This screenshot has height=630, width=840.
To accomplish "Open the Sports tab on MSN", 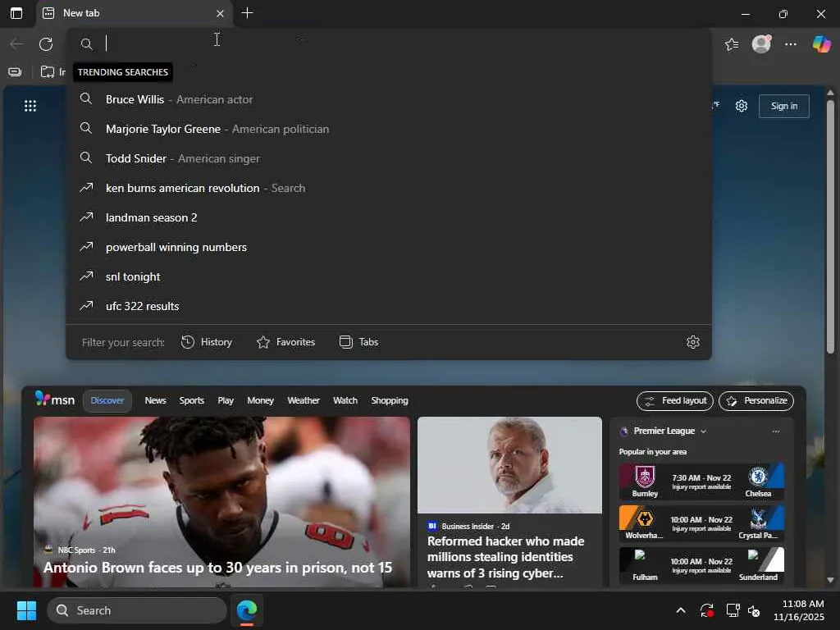I will (x=192, y=400).
